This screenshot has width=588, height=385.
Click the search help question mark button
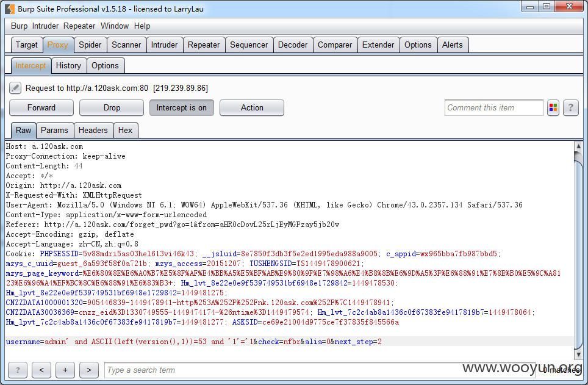pyautogui.click(x=18, y=370)
